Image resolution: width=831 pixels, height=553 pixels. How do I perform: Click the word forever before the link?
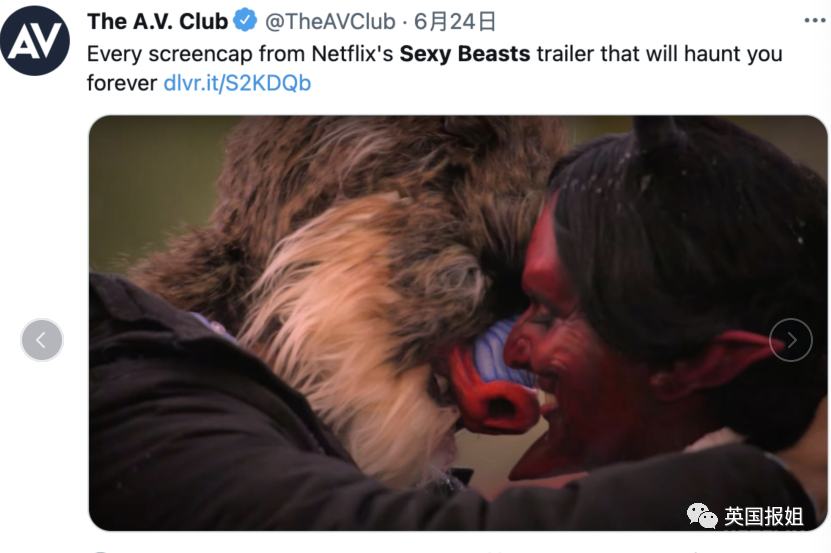pyautogui.click(x=122, y=83)
